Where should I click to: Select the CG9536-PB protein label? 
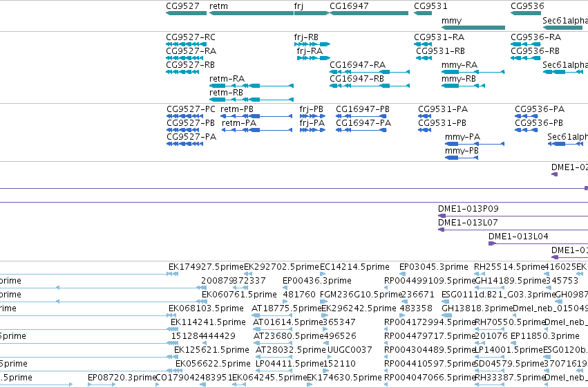pos(539,123)
